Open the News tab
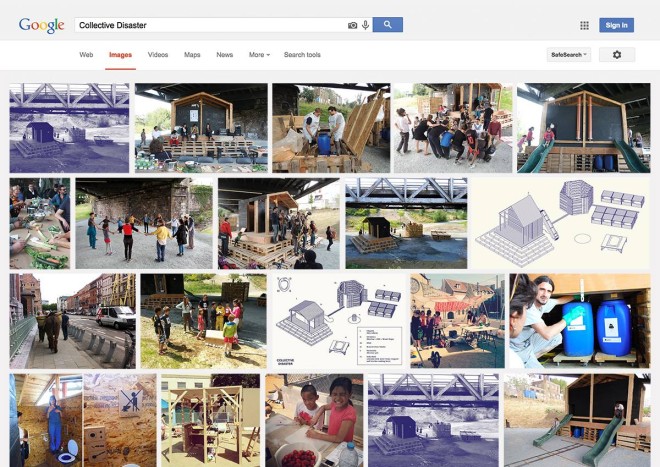Screen dimensions: 660x467 224,55
